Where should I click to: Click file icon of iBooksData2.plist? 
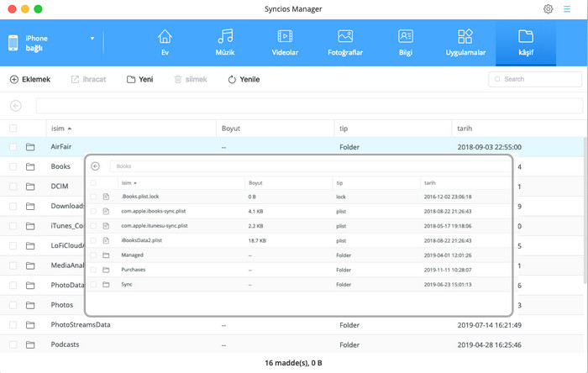click(x=106, y=240)
